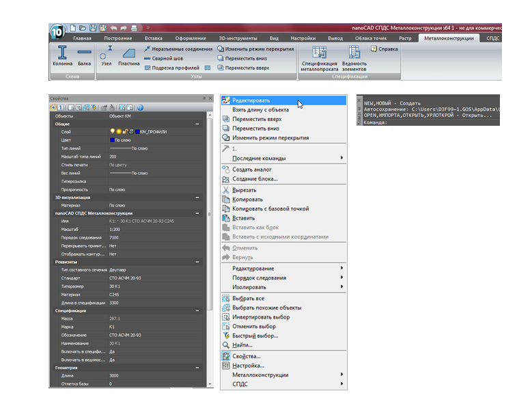Viewport: 532px width, 417px height.
Task: Select the Пластина tool
Action: 128,56
